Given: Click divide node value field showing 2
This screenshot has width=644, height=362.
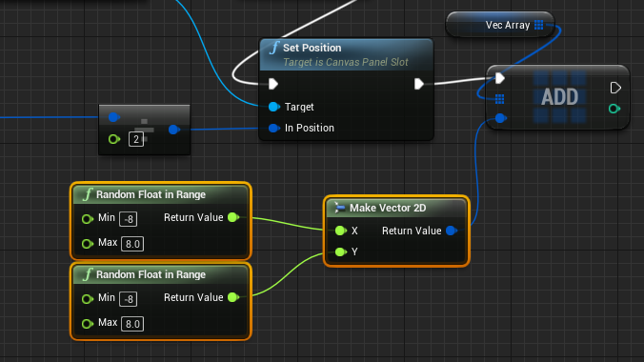Looking at the screenshot, I should [x=136, y=139].
